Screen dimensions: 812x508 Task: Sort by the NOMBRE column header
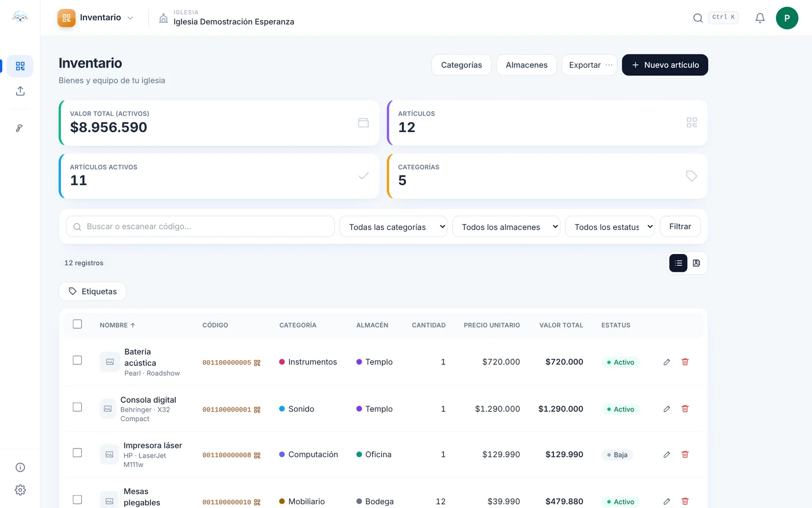(x=117, y=325)
